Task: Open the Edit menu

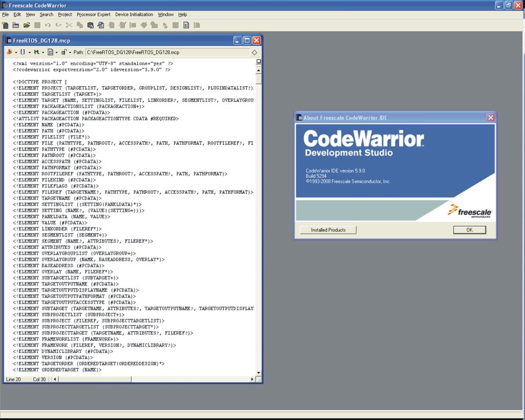Action: (17, 14)
